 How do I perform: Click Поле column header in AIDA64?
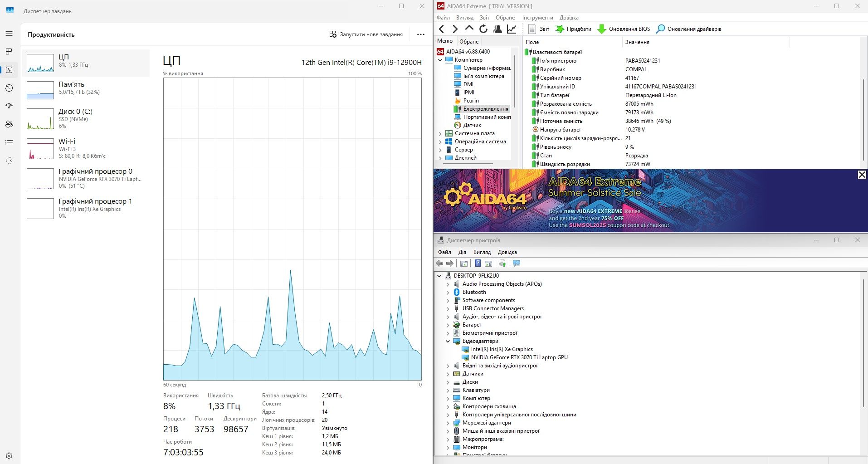click(573, 42)
